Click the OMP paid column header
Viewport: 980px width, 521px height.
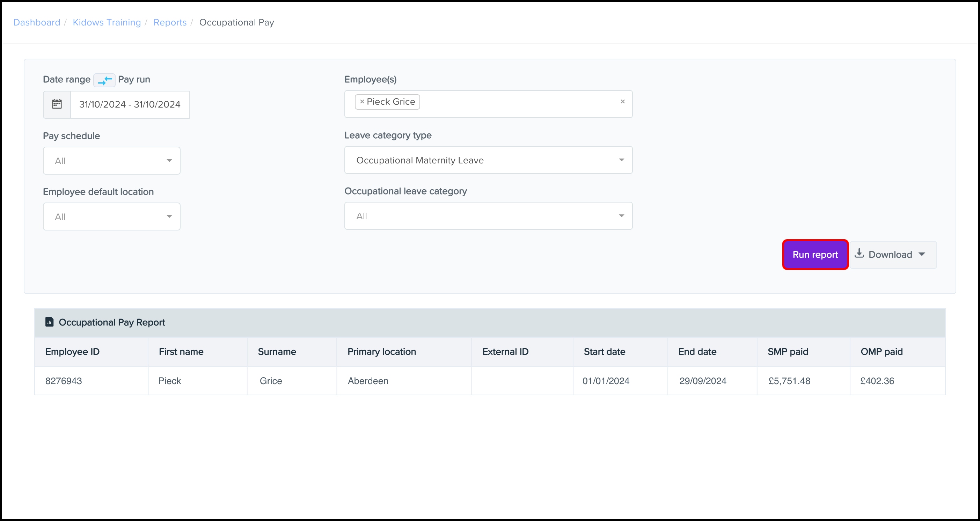pos(882,352)
